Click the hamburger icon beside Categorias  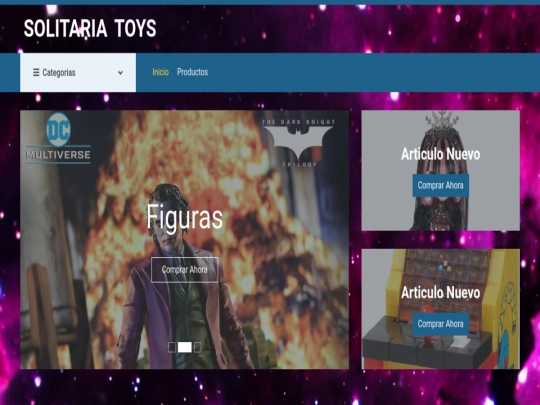pyautogui.click(x=36, y=72)
